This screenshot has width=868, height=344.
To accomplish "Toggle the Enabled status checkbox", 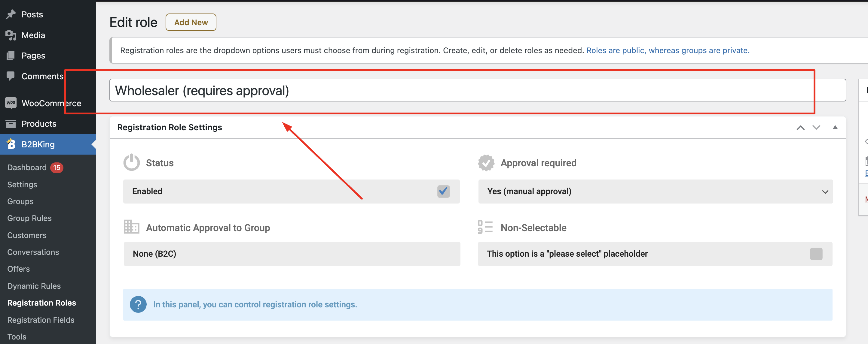I will 443,191.
